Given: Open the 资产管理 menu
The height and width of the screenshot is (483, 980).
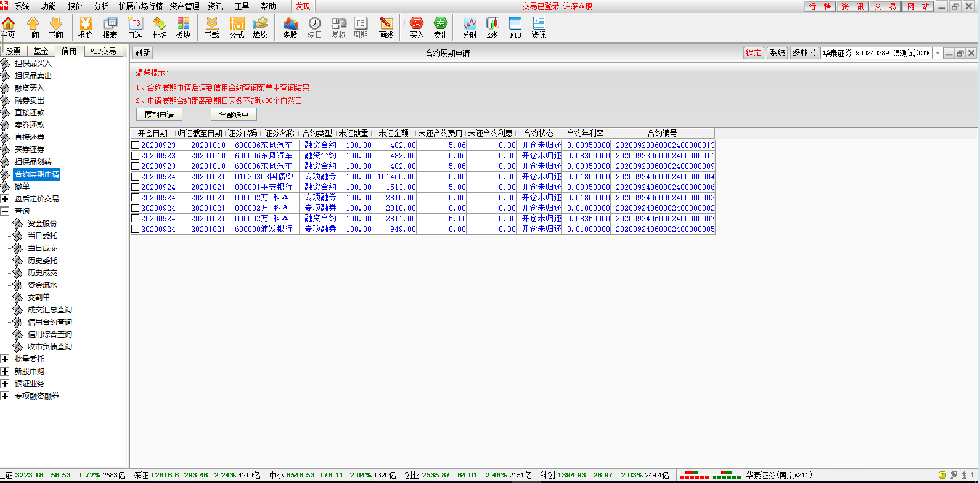Looking at the screenshot, I should coord(185,6).
